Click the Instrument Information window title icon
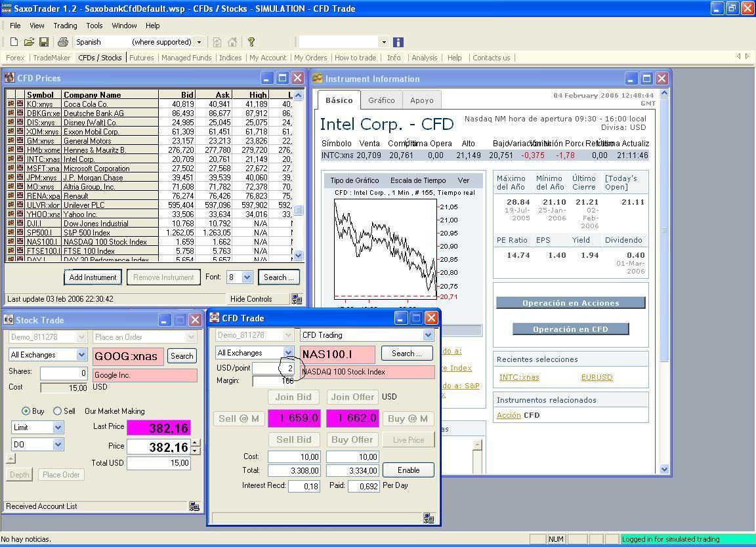Screen dimensions: 756x547 point(317,78)
